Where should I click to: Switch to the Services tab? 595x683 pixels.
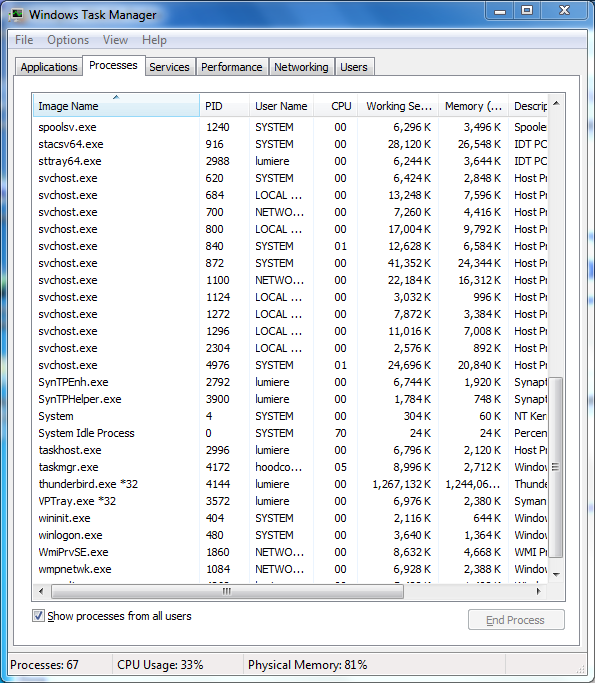coord(169,67)
